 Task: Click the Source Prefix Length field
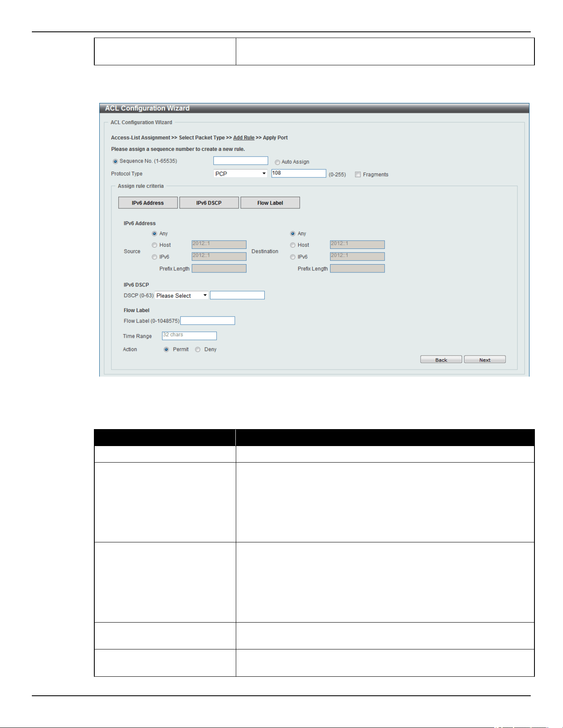[219, 269]
